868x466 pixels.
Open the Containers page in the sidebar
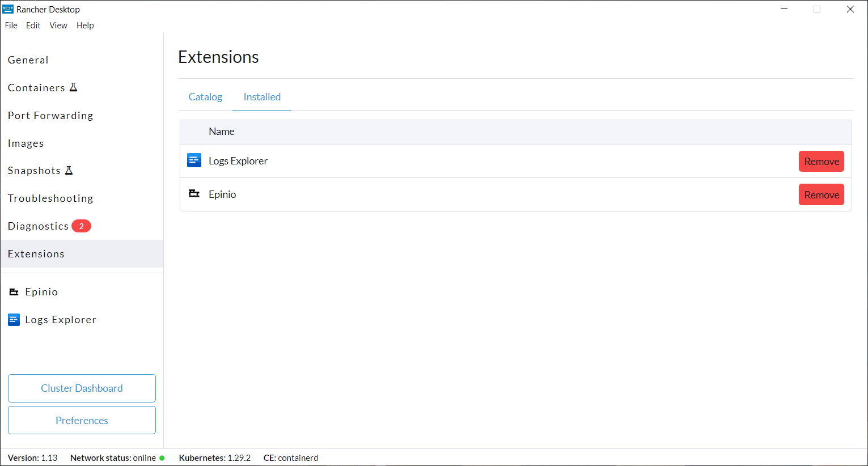[82, 88]
